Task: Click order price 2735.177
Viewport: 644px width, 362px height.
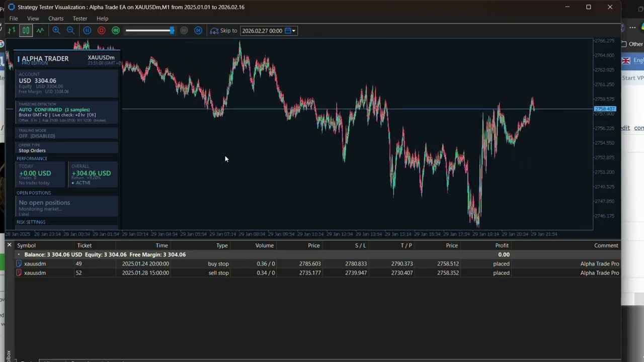Action: [x=309, y=273]
